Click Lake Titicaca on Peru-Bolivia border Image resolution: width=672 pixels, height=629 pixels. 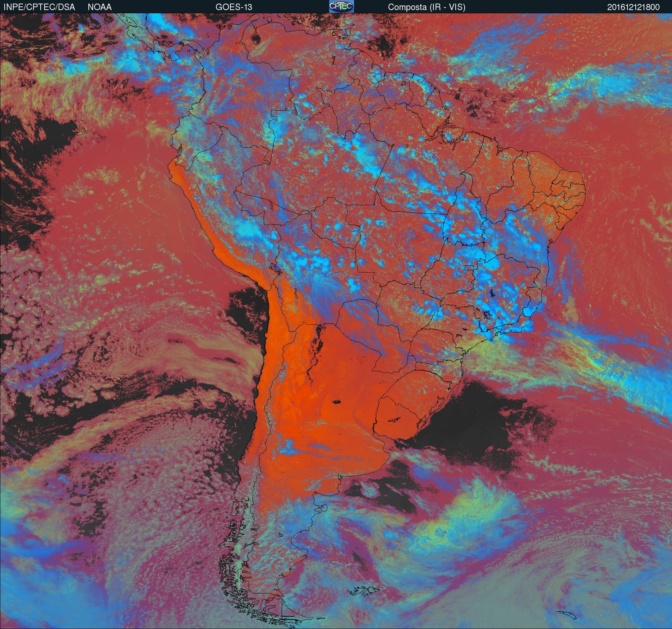(x=275, y=268)
